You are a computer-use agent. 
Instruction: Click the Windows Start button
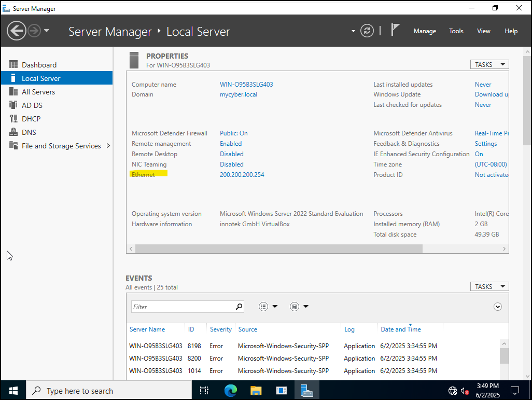13,391
